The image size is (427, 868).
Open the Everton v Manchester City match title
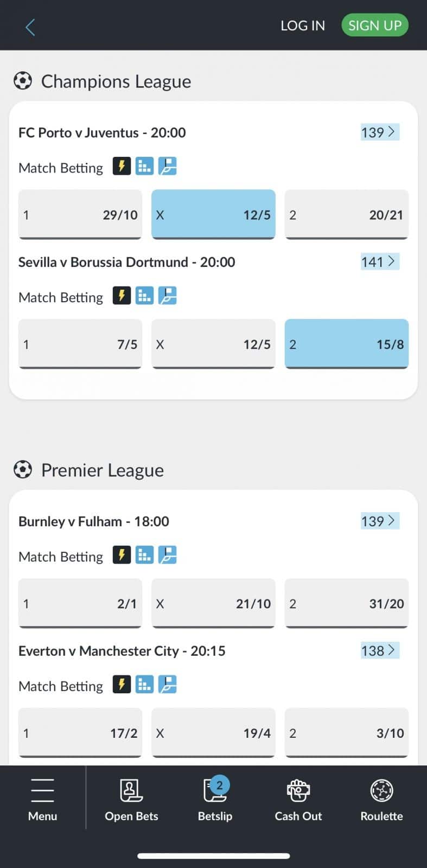pos(122,651)
